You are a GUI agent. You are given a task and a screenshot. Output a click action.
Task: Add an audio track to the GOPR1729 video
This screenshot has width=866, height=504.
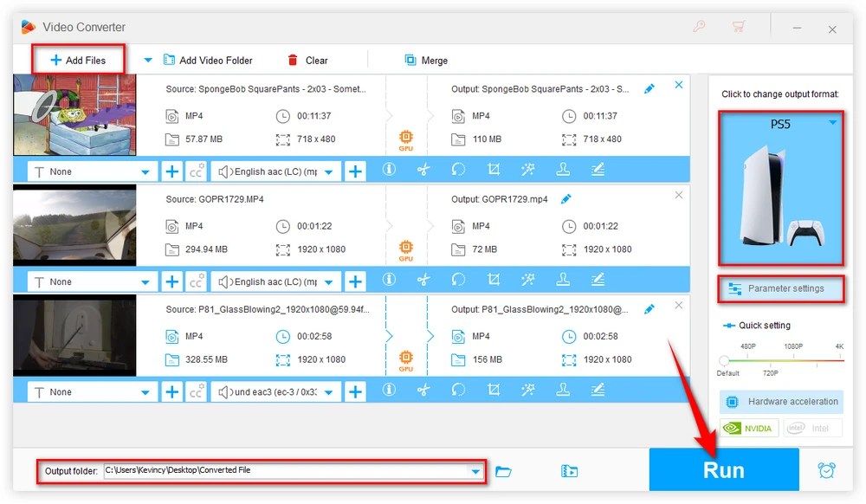point(355,281)
